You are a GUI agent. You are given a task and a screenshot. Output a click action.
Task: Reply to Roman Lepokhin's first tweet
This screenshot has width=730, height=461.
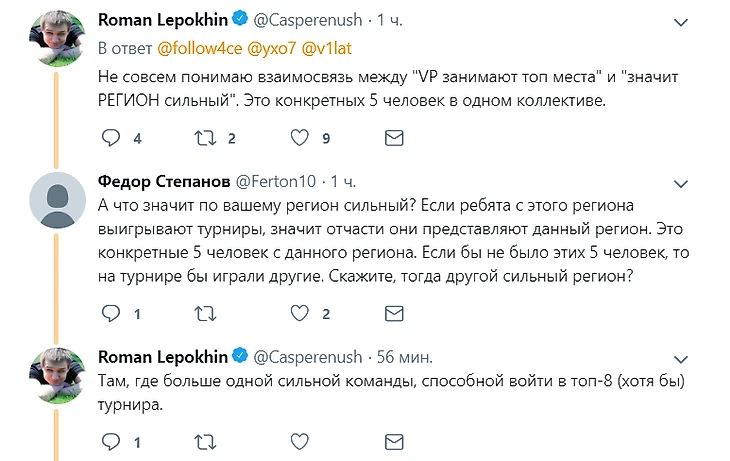click(111, 138)
